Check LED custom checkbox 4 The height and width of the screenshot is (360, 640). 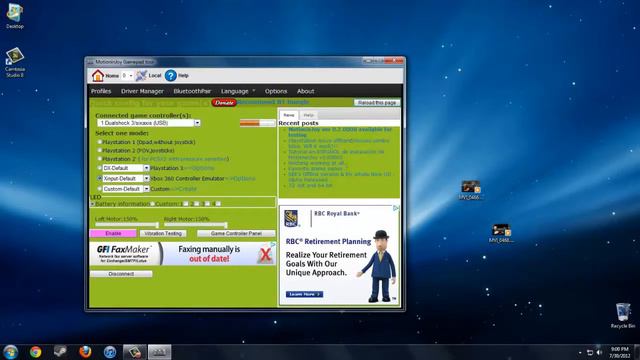(x=218, y=204)
